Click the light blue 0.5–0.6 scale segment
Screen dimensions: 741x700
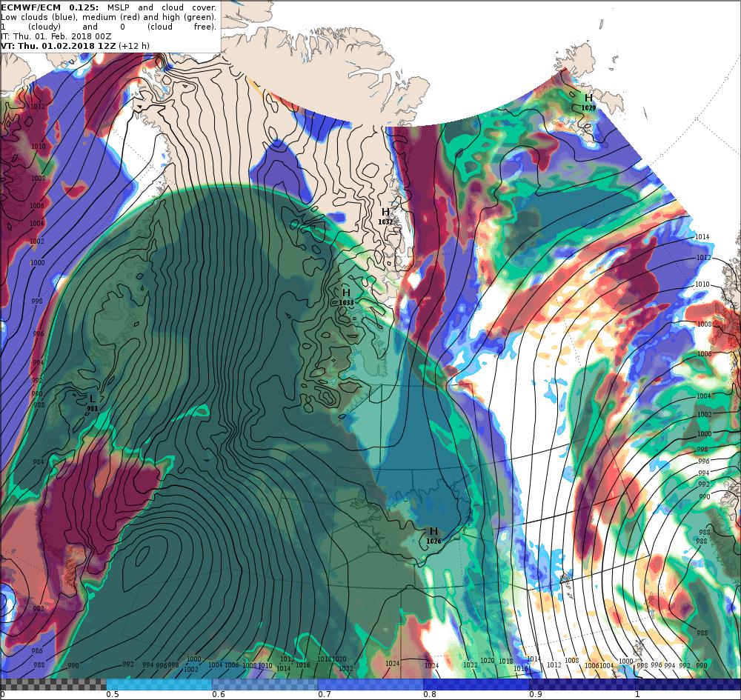159,684
